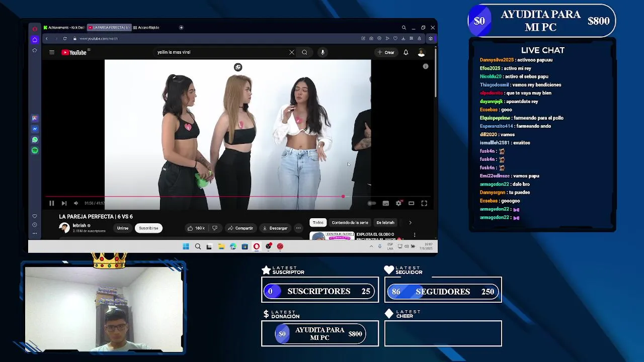Open Opera downloads icon in toolbar
644x362 pixels.
coord(403,39)
